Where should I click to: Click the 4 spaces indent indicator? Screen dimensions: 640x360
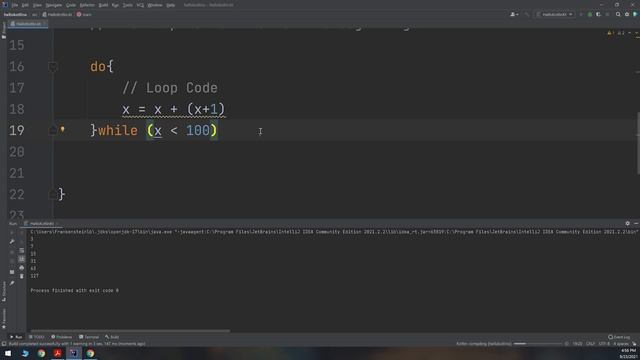pyautogui.click(x=620, y=344)
